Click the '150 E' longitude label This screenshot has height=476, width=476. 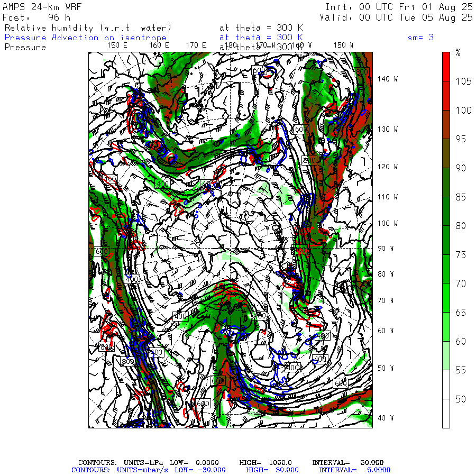(x=117, y=45)
